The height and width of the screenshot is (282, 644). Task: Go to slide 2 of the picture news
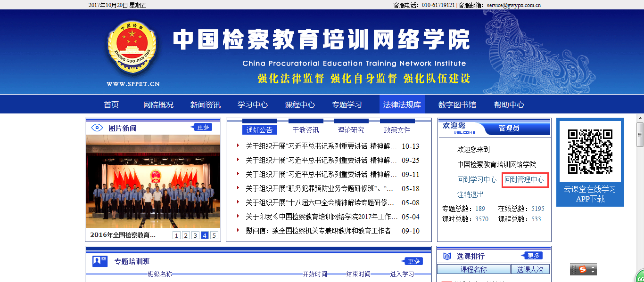(186, 235)
